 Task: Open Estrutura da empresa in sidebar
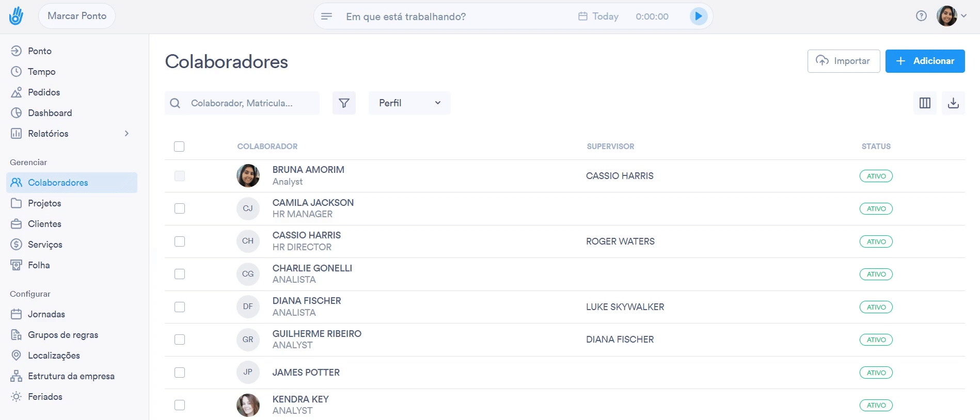pos(71,376)
